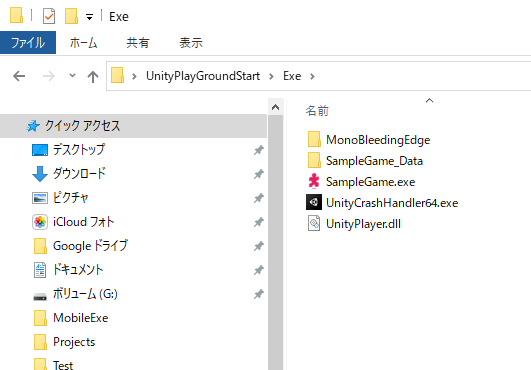Click the Google ドライブ folder icon

click(x=40, y=246)
